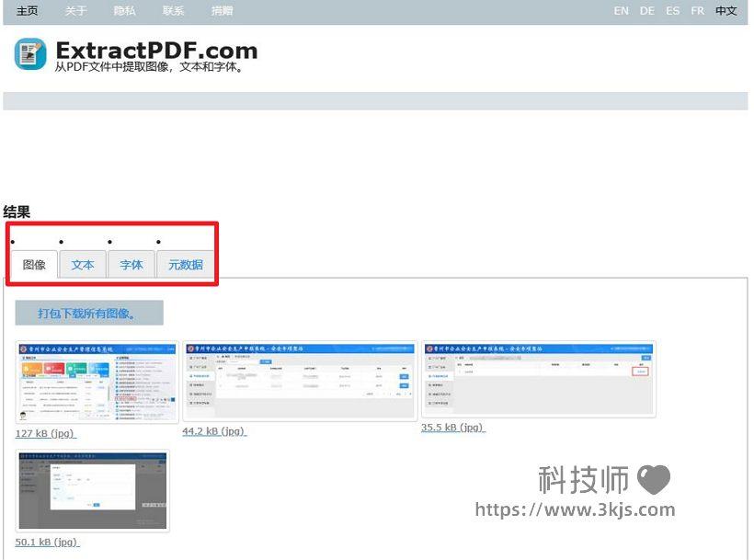Switch language to EN
Viewport: 754px width, 560px height.
click(621, 11)
